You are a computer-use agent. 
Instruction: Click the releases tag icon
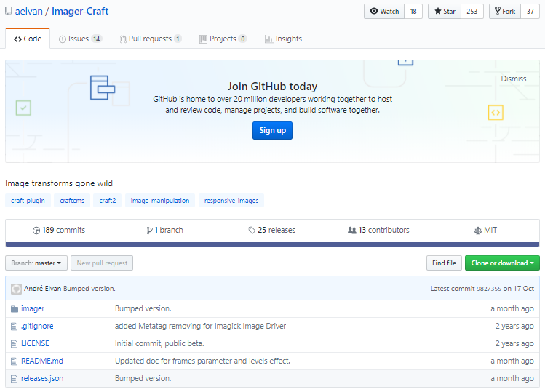252,231
